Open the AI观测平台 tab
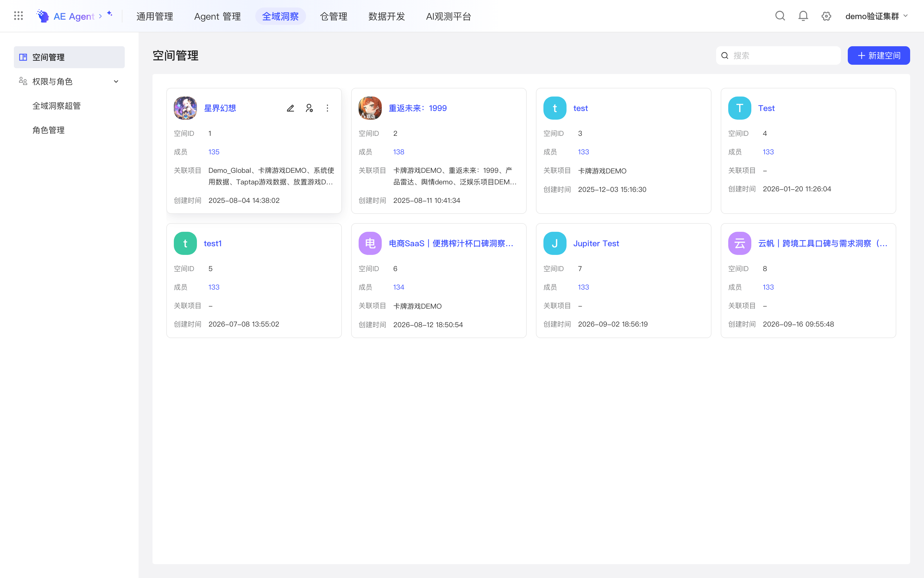The width and height of the screenshot is (924, 578). pos(448,16)
